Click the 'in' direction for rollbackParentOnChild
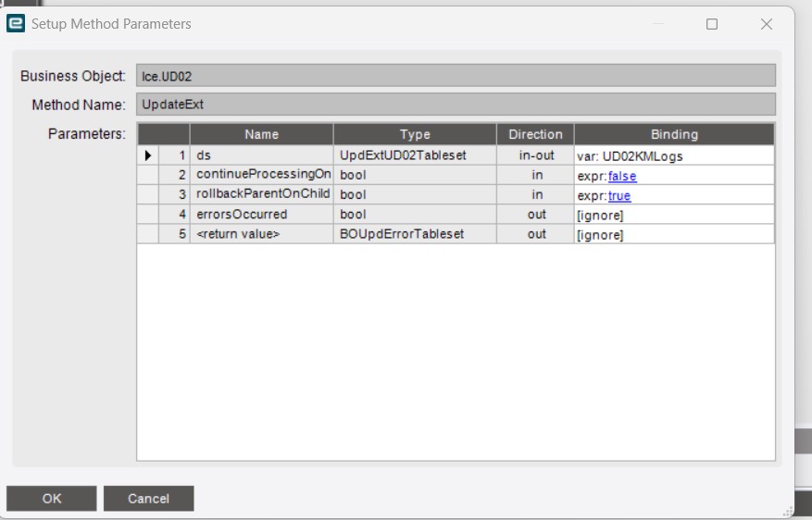The height and width of the screenshot is (520, 812). [535, 194]
